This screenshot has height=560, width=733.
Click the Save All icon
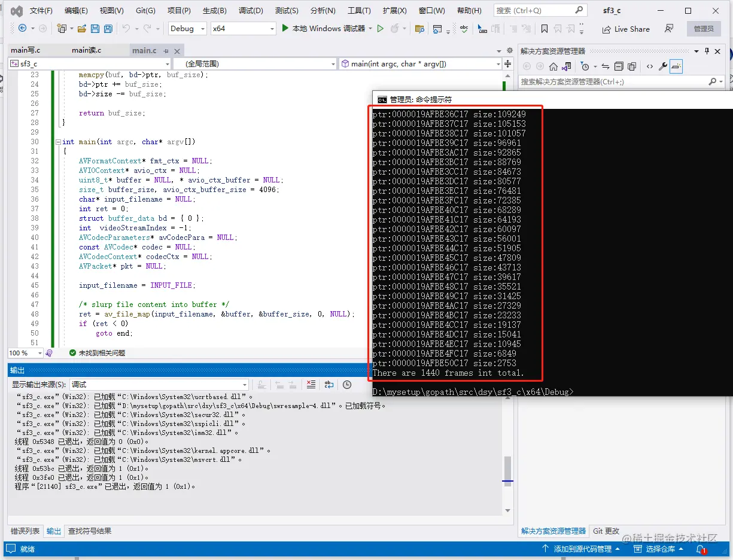click(108, 28)
